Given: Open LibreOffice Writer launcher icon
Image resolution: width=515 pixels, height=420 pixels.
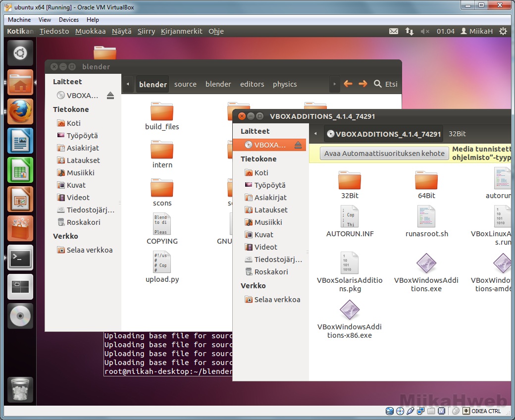Looking at the screenshot, I should coord(20,141).
